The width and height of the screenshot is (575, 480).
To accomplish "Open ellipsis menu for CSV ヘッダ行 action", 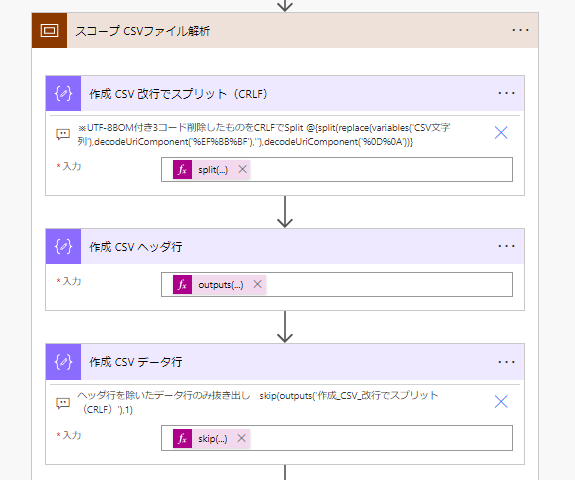I will coord(506,246).
